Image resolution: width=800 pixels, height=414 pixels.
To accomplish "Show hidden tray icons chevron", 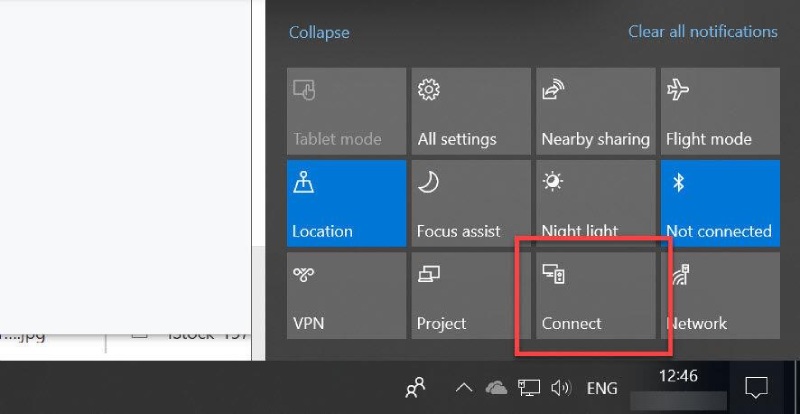I will [464, 388].
